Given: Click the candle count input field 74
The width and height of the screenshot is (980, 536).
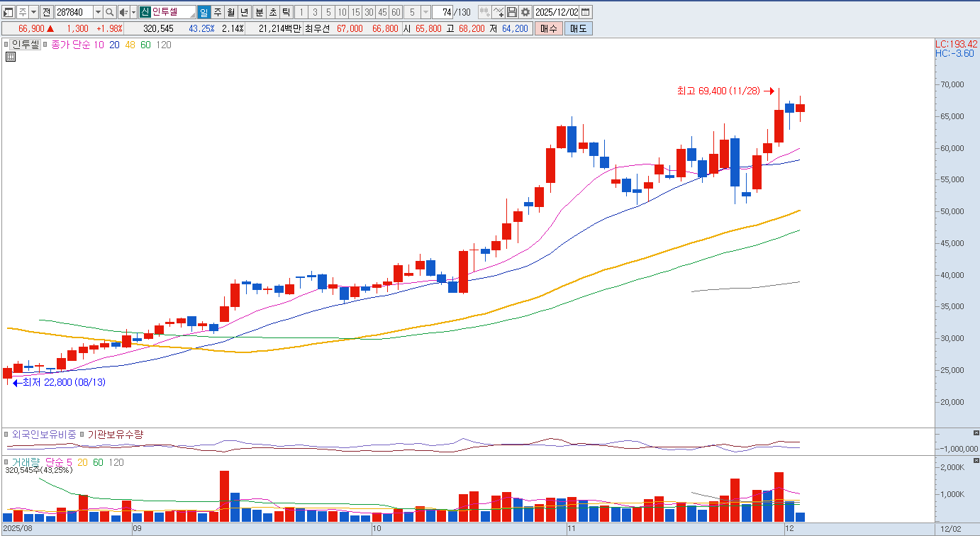Looking at the screenshot, I should coord(443,12).
